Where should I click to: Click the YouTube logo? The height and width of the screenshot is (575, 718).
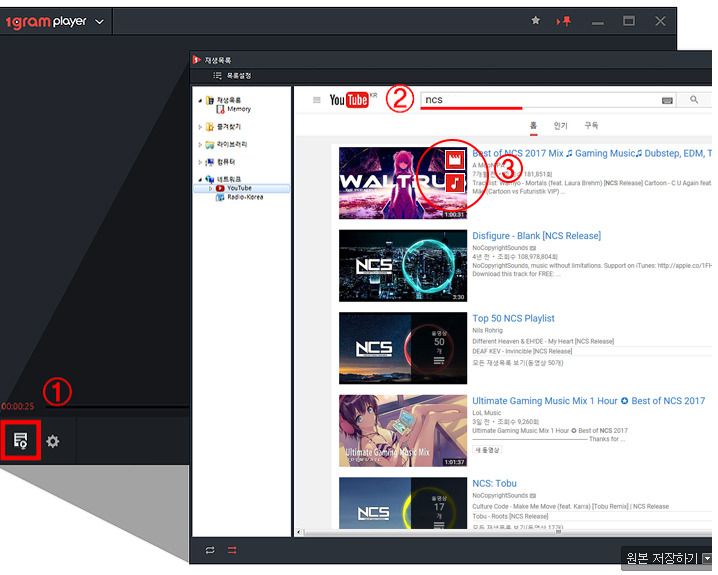(349, 100)
